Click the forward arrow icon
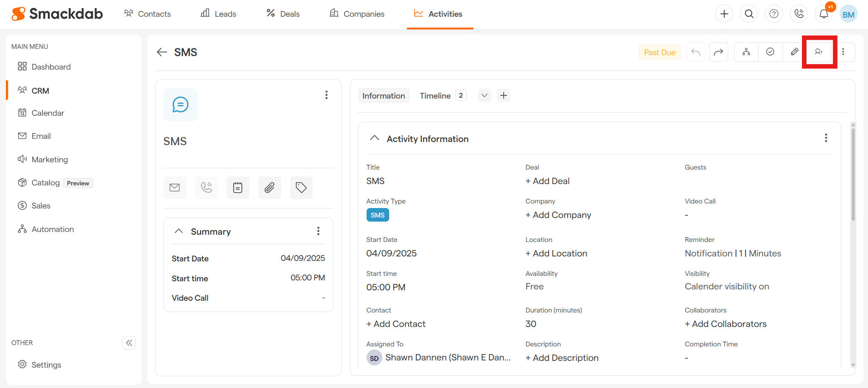The height and width of the screenshot is (388, 868). coord(718,52)
